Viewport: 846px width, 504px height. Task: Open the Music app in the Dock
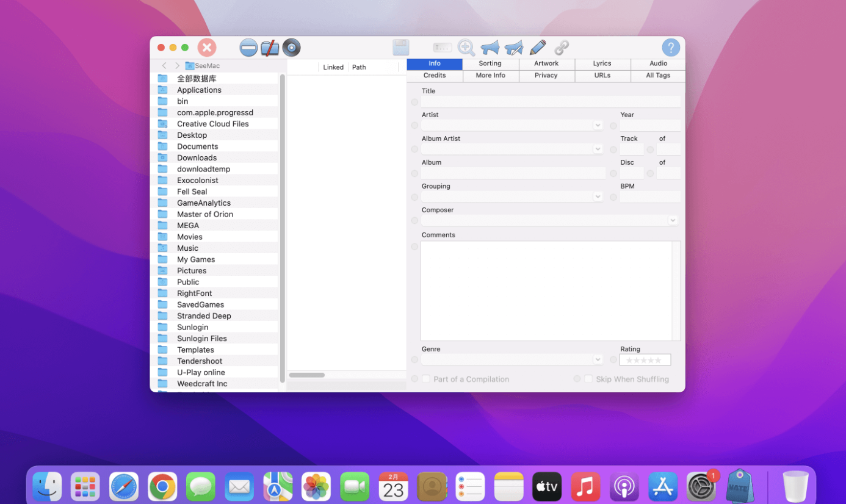585,486
